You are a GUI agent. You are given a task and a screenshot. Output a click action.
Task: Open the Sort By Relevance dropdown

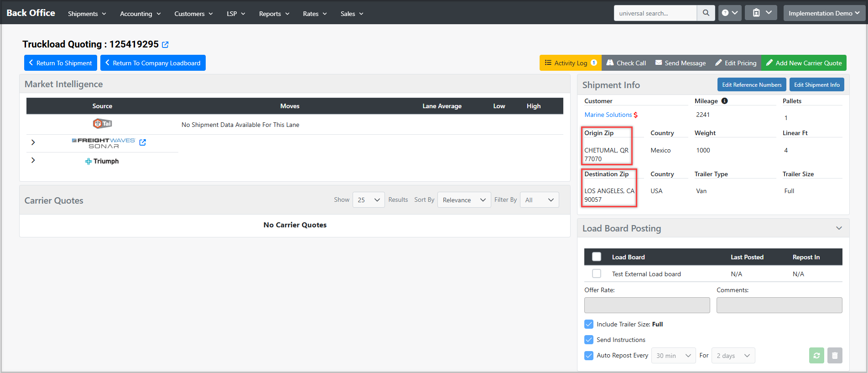tap(464, 200)
